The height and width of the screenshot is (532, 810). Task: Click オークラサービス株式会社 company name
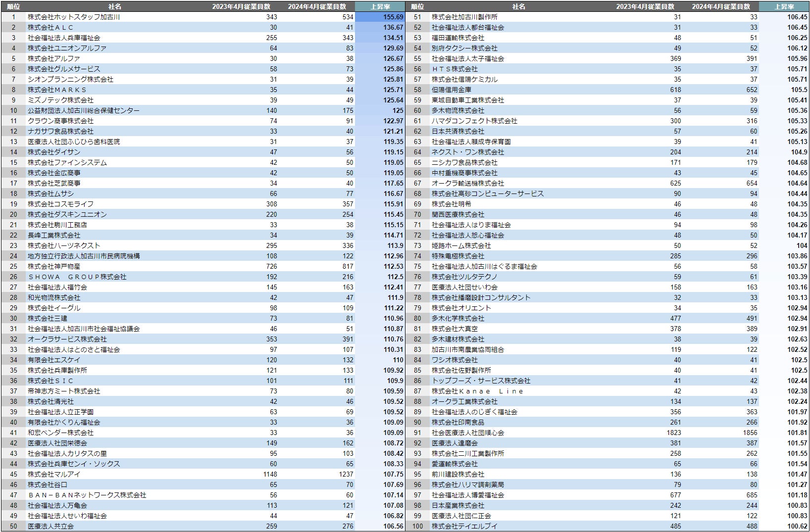67,339
